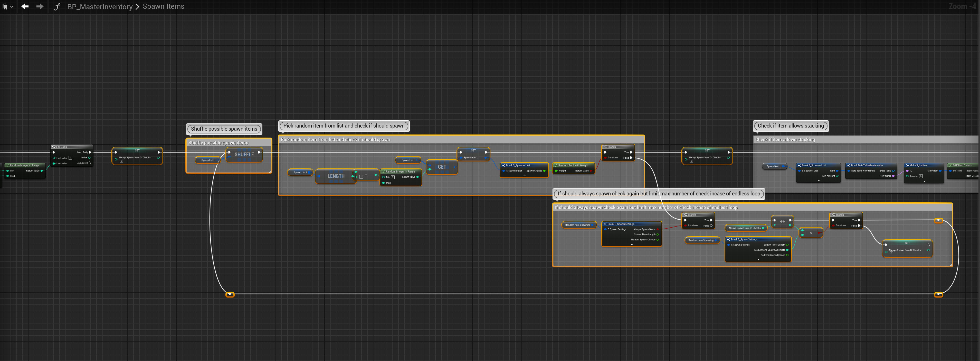Click the back navigation arrow
This screenshot has height=361, width=980.
tap(25, 6)
